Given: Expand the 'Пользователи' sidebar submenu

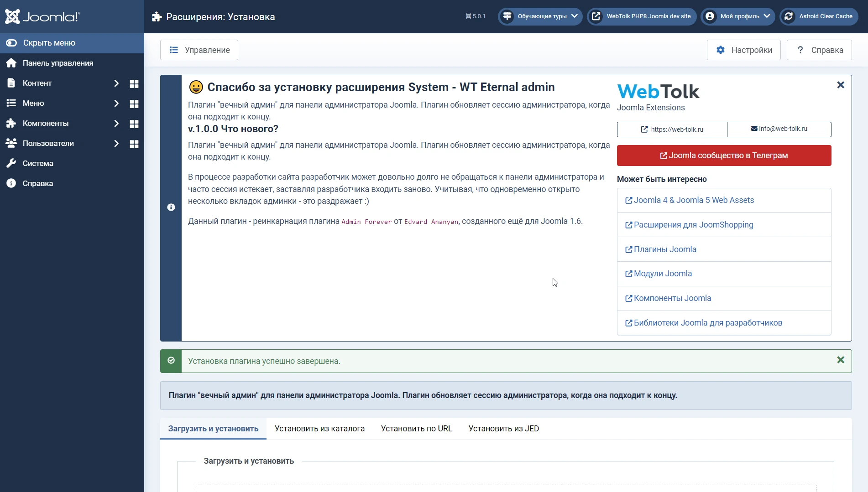Looking at the screenshot, I should tap(116, 143).
